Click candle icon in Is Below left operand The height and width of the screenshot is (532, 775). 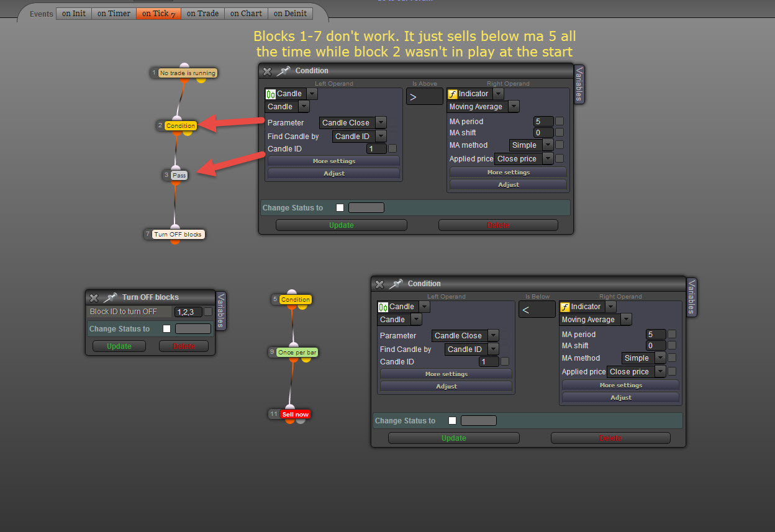point(383,307)
